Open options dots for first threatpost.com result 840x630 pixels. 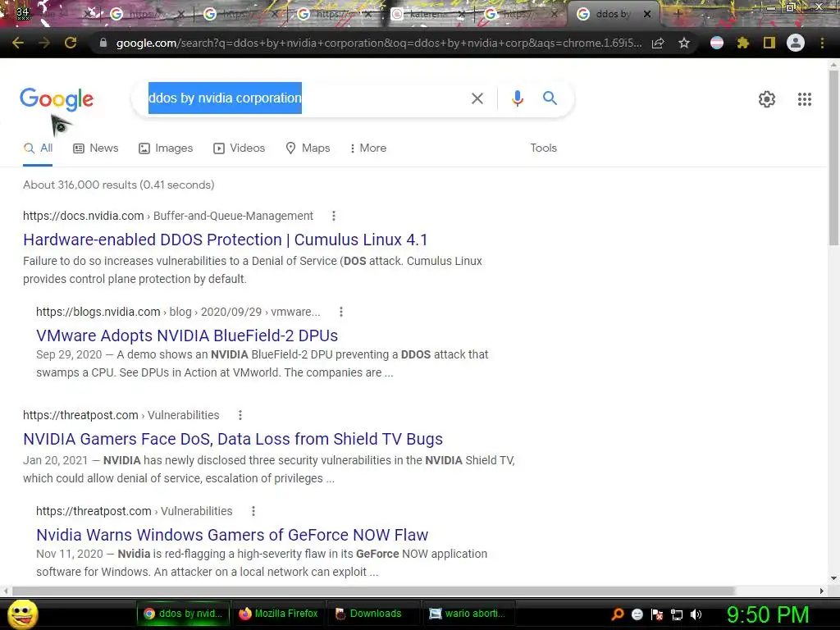click(x=240, y=415)
